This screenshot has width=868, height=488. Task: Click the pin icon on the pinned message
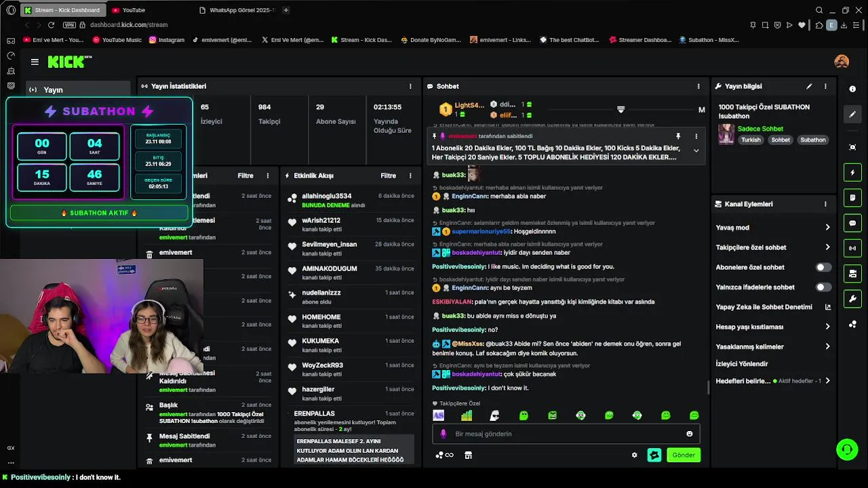pos(677,136)
